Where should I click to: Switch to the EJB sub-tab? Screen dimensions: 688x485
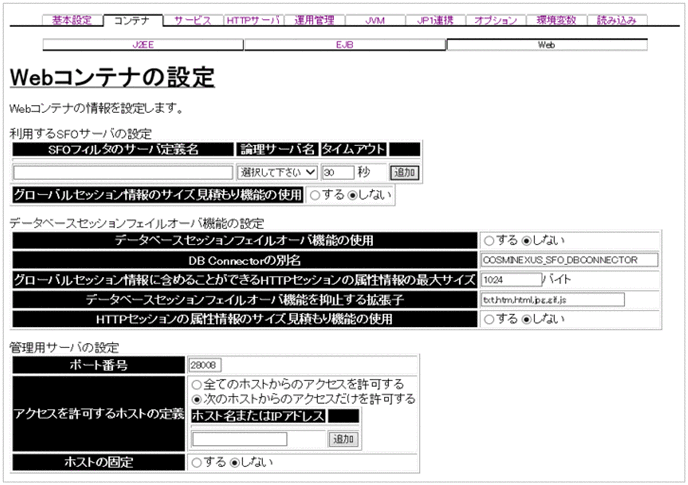(x=345, y=45)
